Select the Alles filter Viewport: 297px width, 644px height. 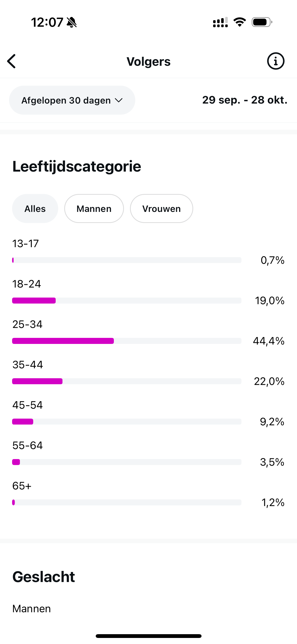pyautogui.click(x=35, y=209)
